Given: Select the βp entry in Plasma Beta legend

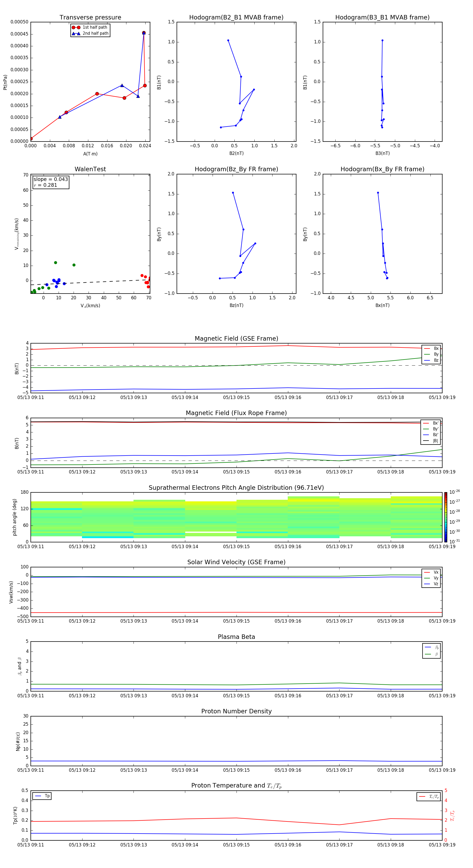Looking at the screenshot, I should click(x=431, y=647).
